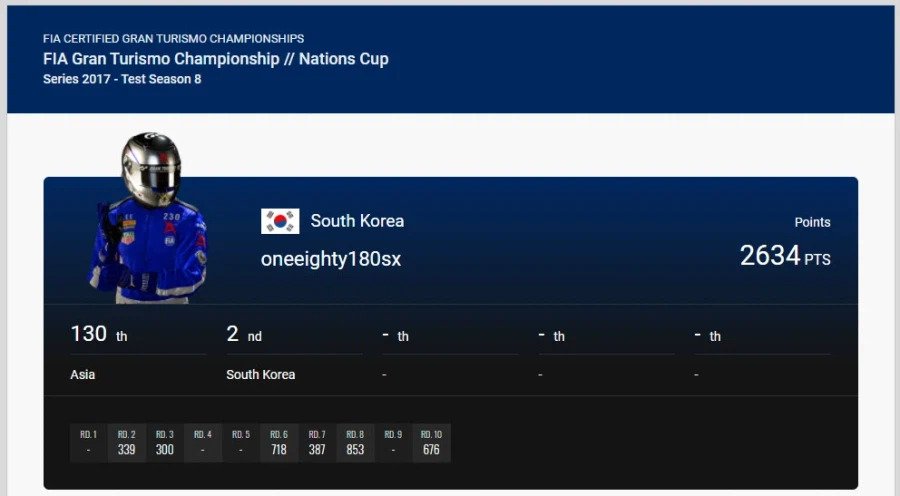Select the username oneeighty180sx
900x496 pixels.
pos(331,259)
